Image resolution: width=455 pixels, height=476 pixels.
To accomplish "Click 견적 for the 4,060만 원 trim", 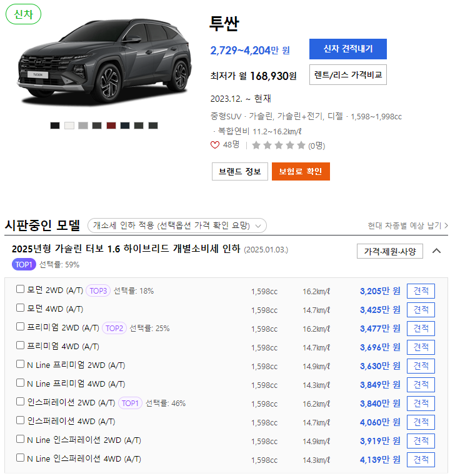I will (x=421, y=422).
